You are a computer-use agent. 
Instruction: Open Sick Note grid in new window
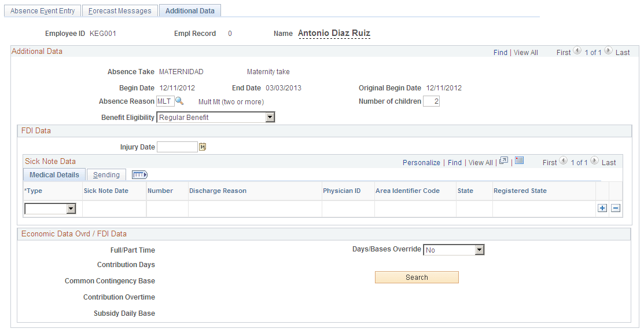503,161
